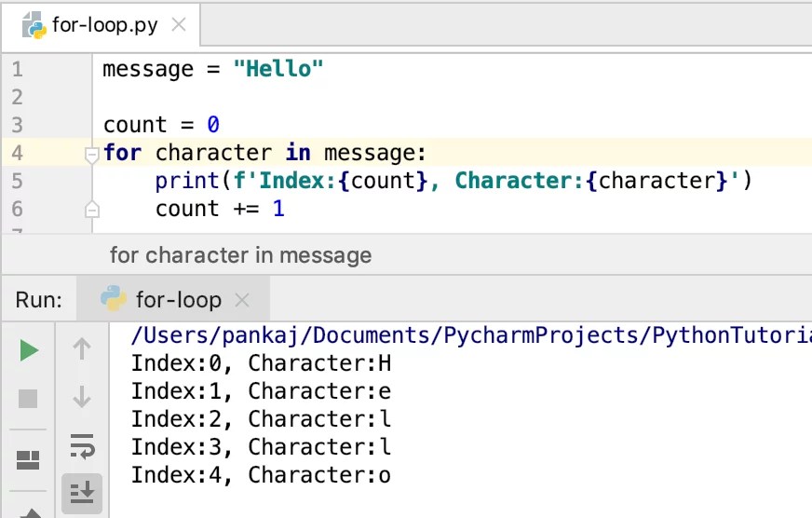Select the for-loop run tab
The width and height of the screenshot is (812, 518).
tap(173, 299)
